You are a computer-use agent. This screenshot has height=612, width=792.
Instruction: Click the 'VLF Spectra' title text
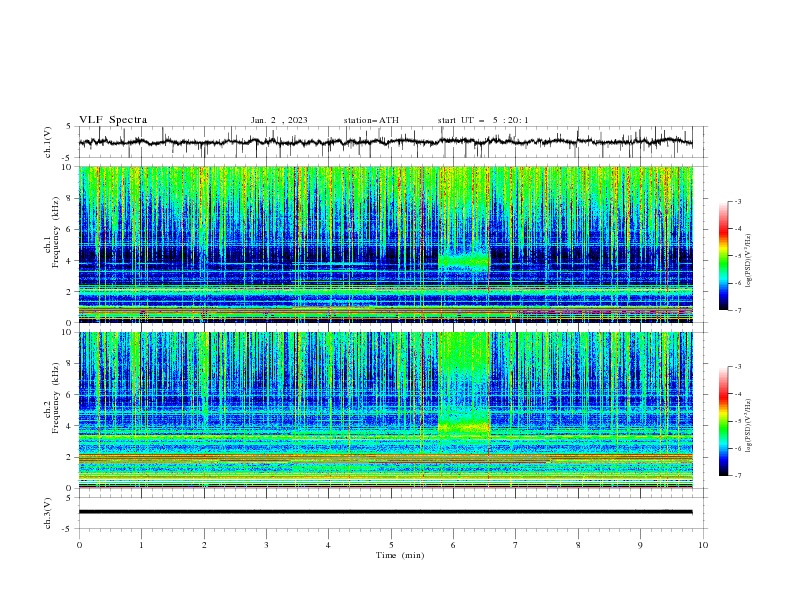click(x=113, y=120)
